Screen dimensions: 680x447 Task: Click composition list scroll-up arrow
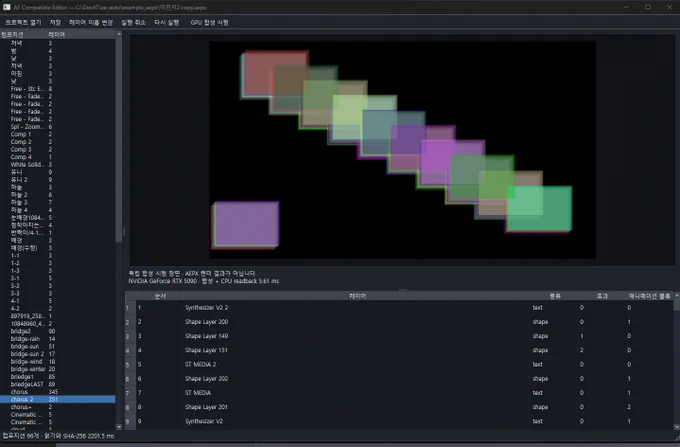click(119, 34)
